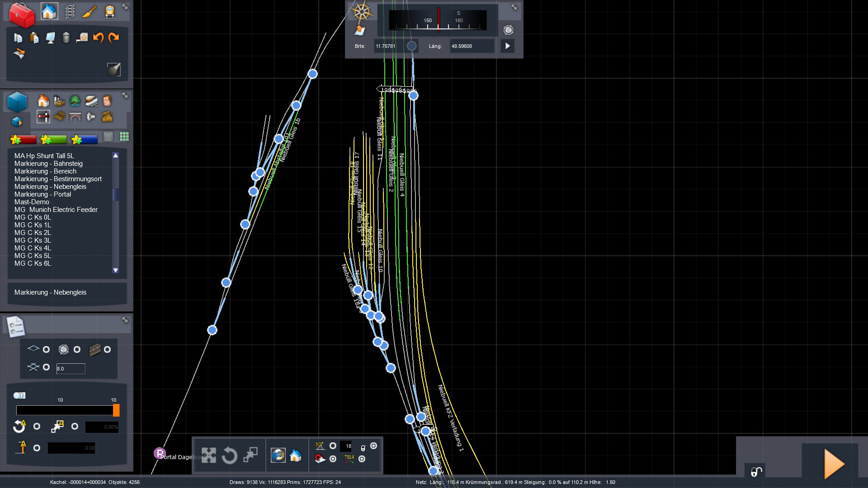This screenshot has height=488, width=868.
Task: Select the track ladder tool icon
Action: pos(70,12)
